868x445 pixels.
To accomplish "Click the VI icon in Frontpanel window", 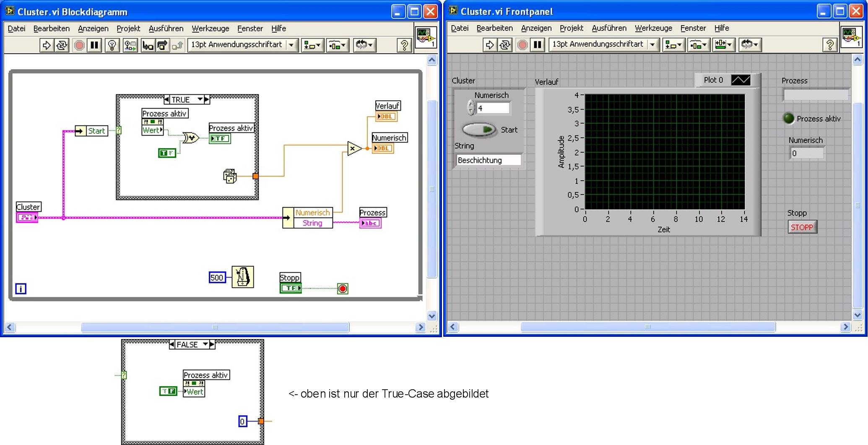I will pos(851,37).
